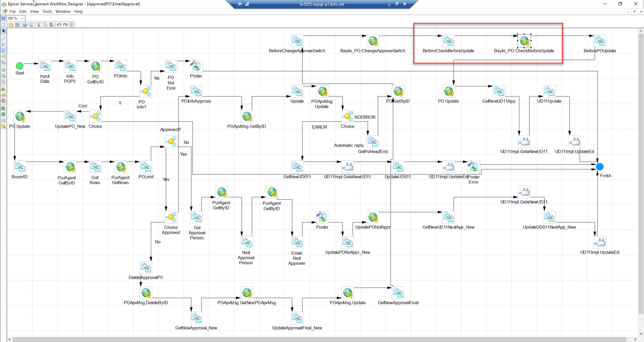This screenshot has width=644, height=342.
Task: Open the Edit menu
Action: point(23,11)
